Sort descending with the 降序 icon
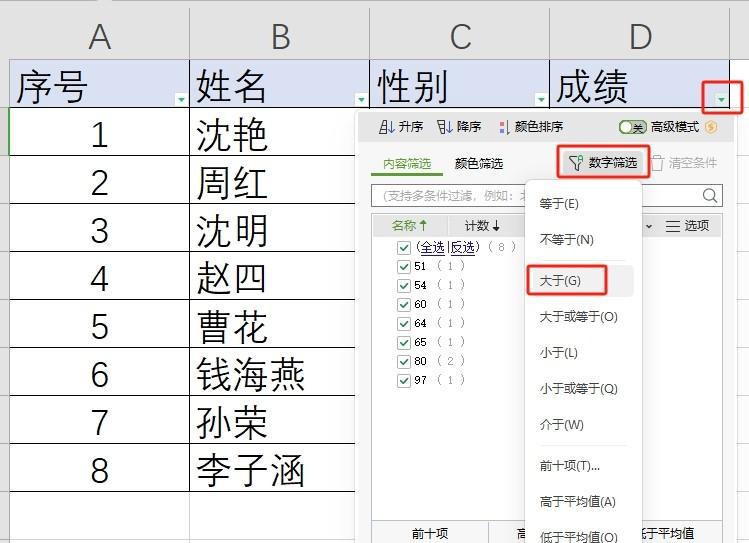749x543 pixels. pos(444,127)
